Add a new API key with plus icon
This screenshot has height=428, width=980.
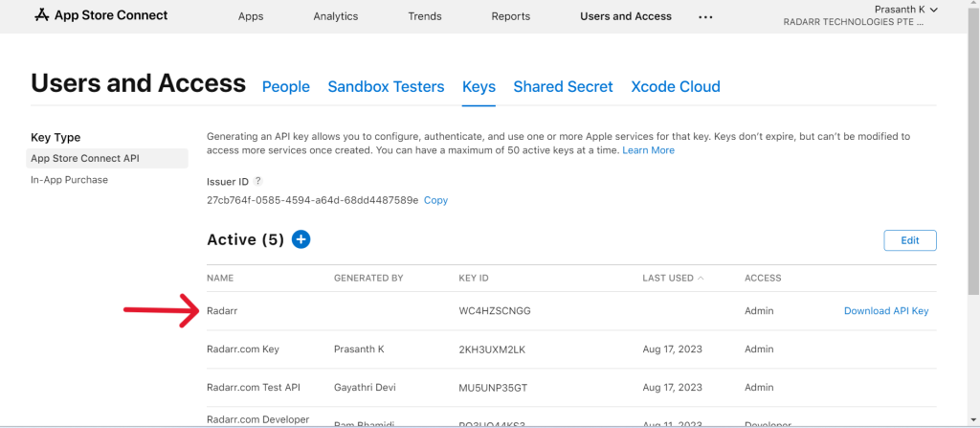point(301,239)
